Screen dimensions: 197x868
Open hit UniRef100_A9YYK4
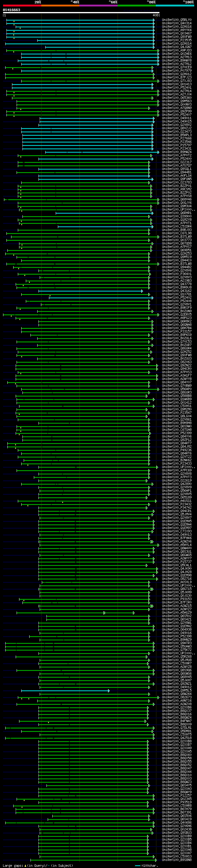coord(177,30)
